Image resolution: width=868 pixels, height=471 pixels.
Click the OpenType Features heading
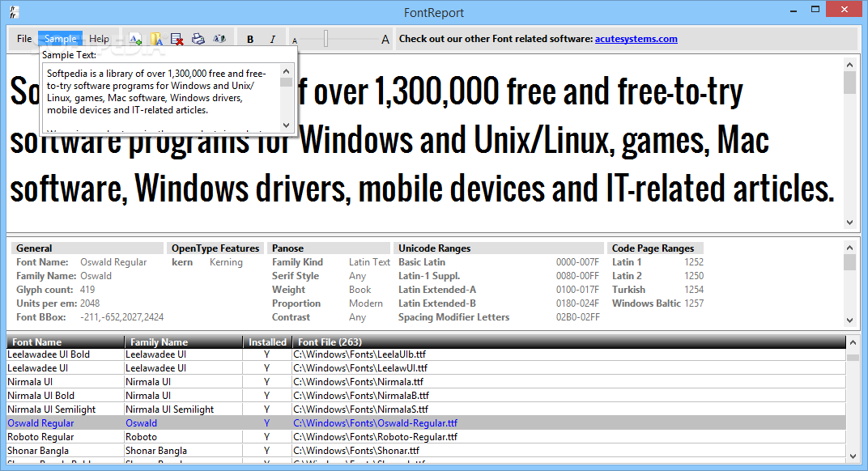(215, 248)
